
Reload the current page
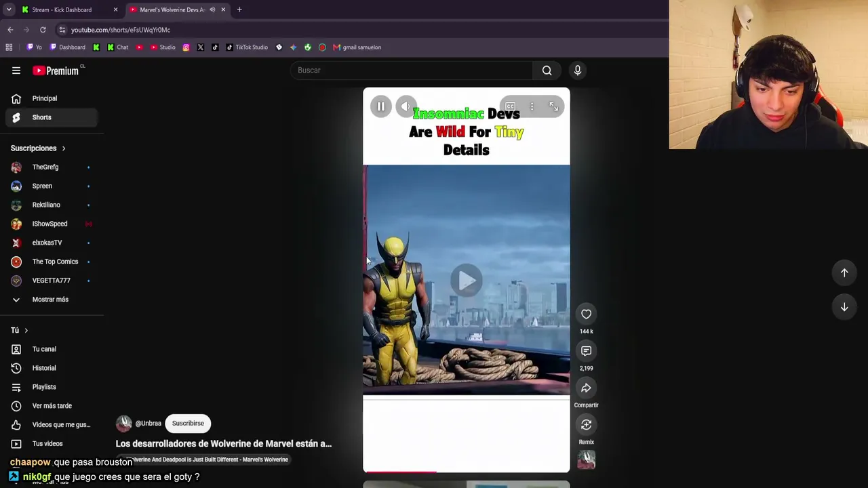tap(43, 30)
